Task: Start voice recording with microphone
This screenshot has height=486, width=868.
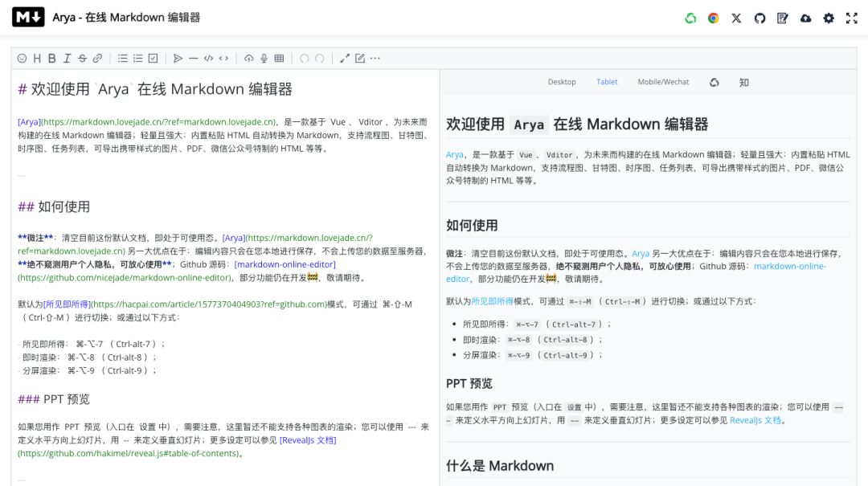Action: (x=264, y=58)
